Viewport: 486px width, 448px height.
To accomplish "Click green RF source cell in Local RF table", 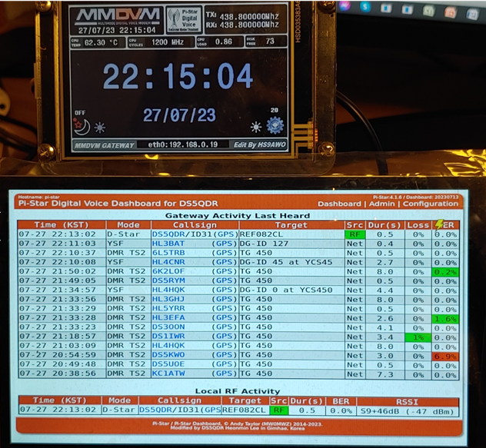I will tap(279, 410).
